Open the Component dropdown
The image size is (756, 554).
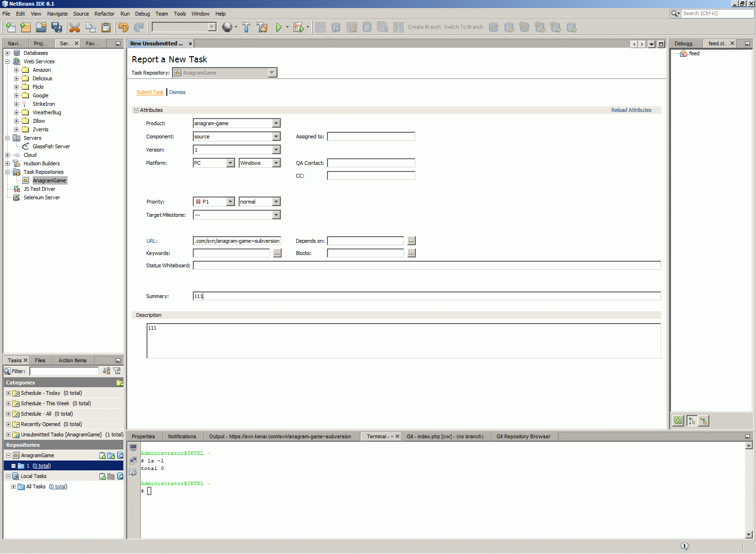click(x=276, y=136)
